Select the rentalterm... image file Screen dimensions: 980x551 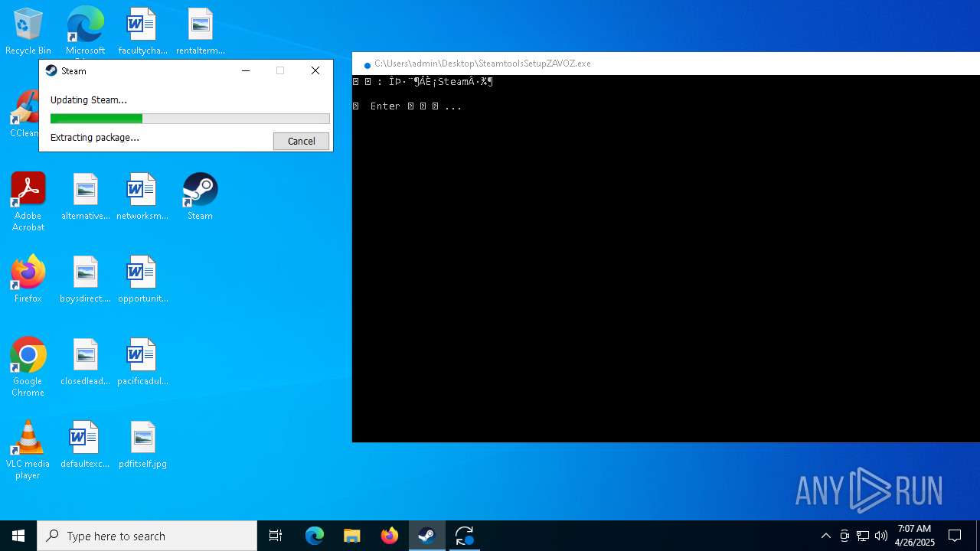(x=200, y=31)
